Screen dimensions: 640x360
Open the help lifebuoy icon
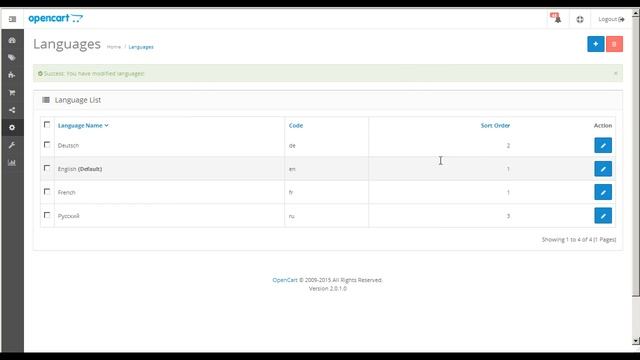point(580,19)
